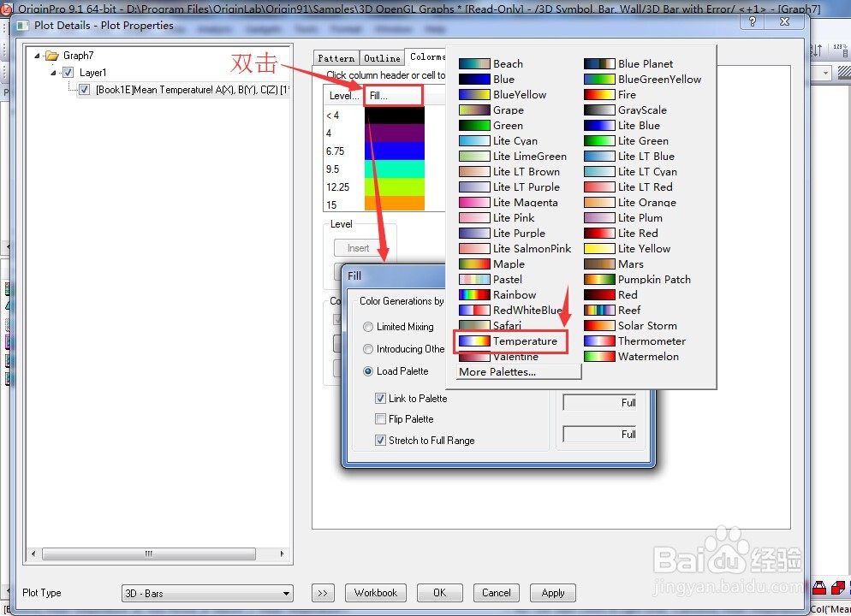Screen dimensions: 851x616
Task: Choose the Fire palette
Action: tap(610, 95)
